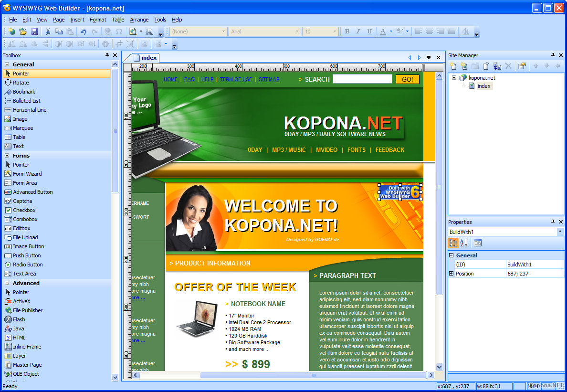Apply the text highlight color
This screenshot has height=392, width=567.
[399, 32]
